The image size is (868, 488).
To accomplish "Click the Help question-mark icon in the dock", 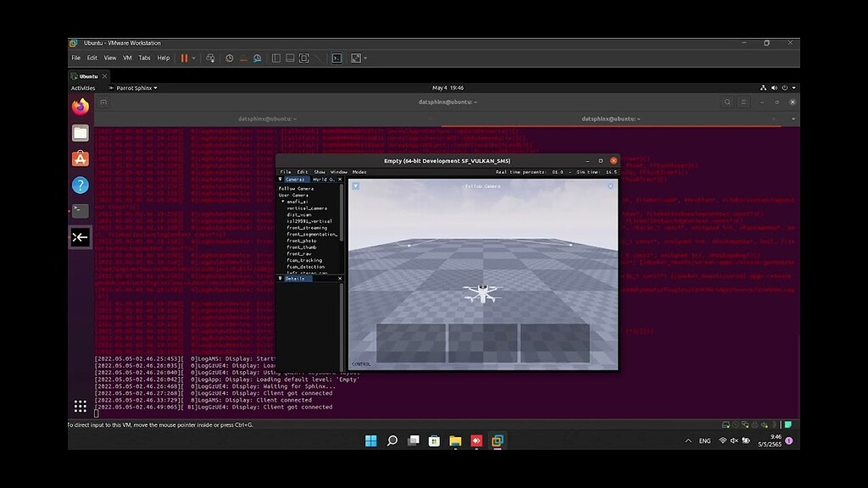I will [x=81, y=185].
